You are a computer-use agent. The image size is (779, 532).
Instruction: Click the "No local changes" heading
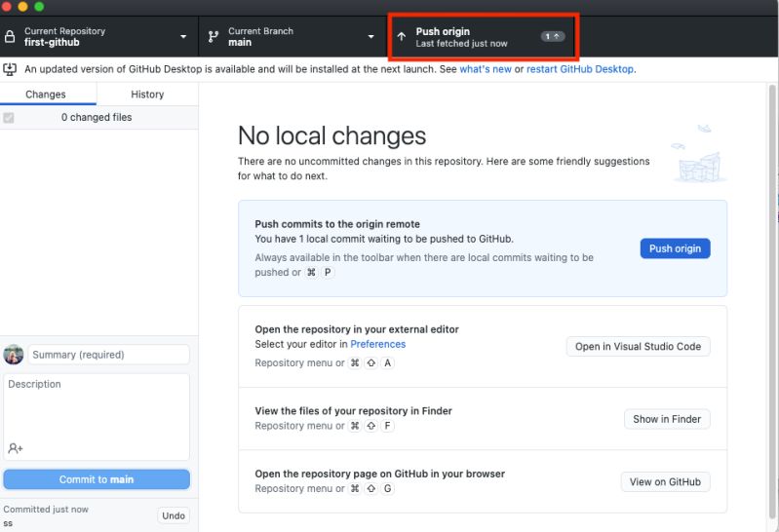(331, 135)
